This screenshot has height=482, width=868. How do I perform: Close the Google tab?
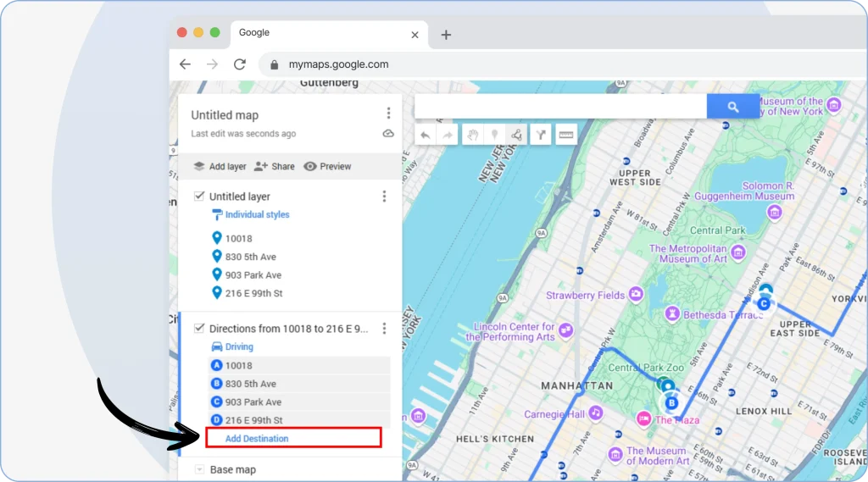[415, 35]
